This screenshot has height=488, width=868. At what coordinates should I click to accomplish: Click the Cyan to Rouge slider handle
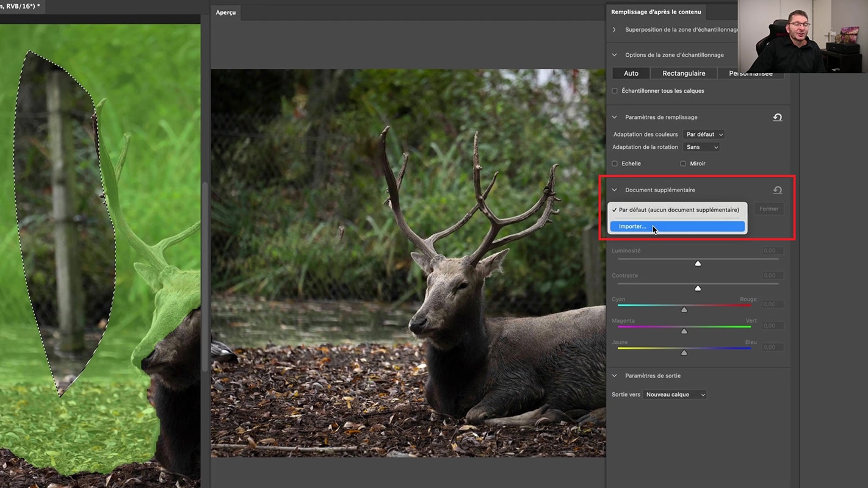[x=684, y=310]
